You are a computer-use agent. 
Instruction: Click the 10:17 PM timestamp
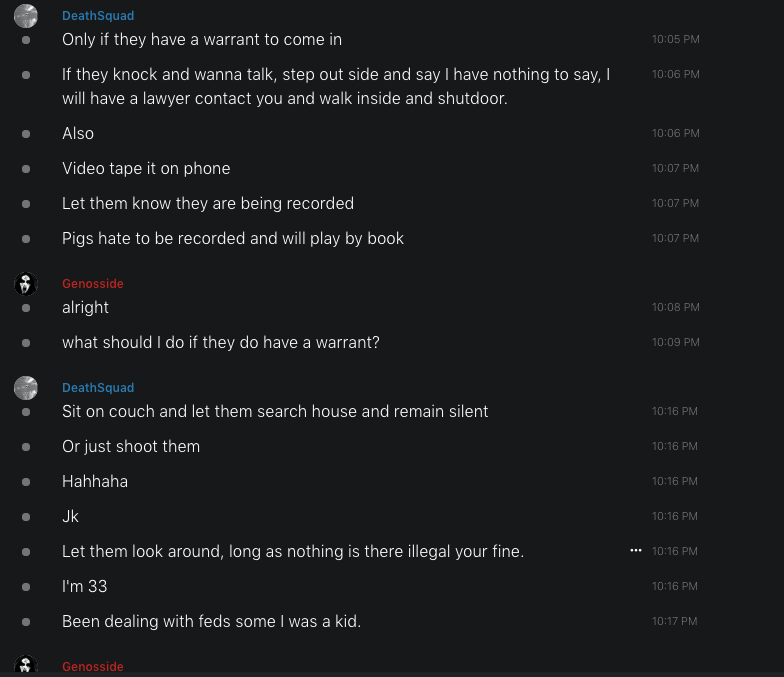coord(675,622)
